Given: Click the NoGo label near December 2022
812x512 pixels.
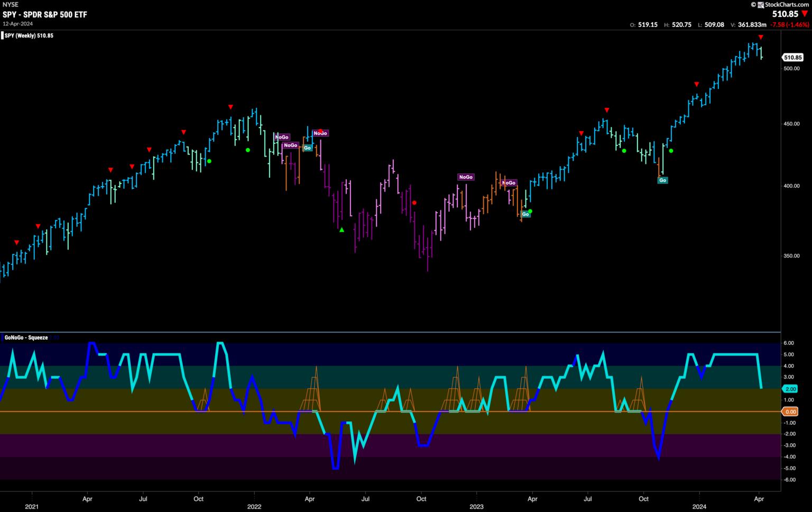Looking at the screenshot, I should (466, 177).
